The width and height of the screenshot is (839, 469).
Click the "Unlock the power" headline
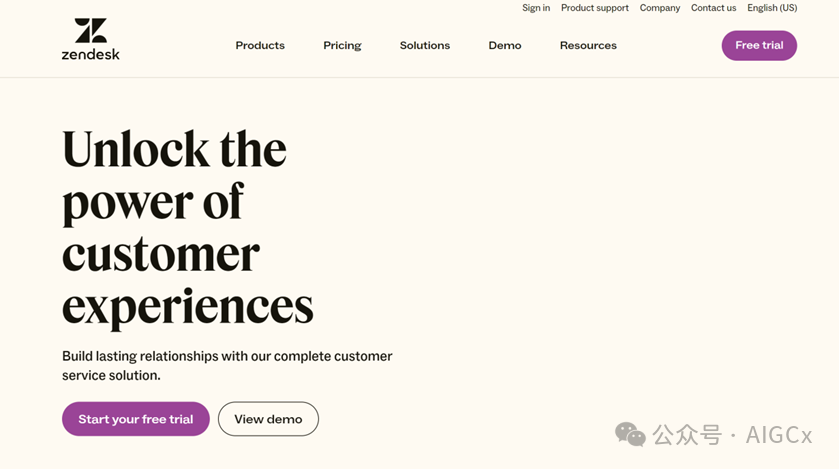(x=188, y=227)
